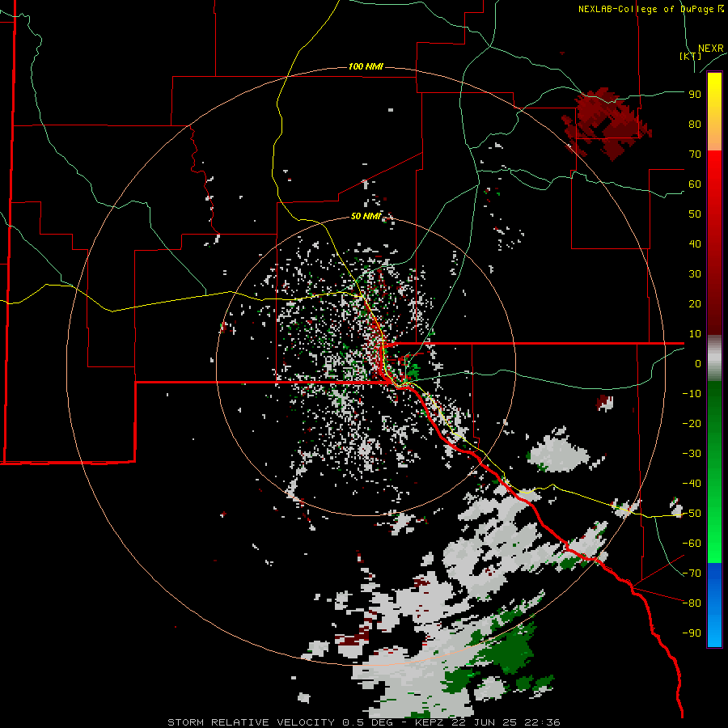This screenshot has height=728, width=728.
Task: Click the 0.5 DEG elevation text
Action: (x=367, y=722)
